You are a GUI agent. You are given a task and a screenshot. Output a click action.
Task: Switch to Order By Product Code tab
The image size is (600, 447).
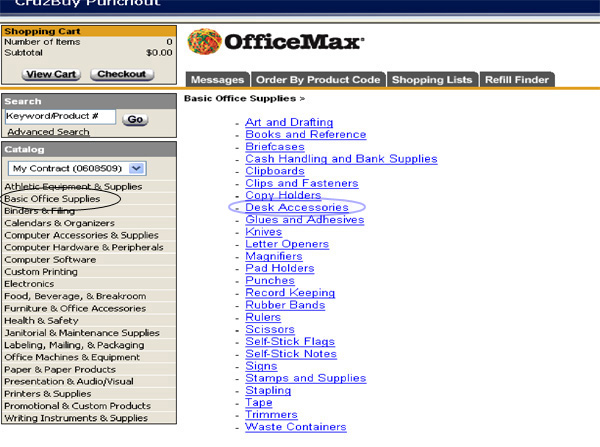pyautogui.click(x=318, y=80)
